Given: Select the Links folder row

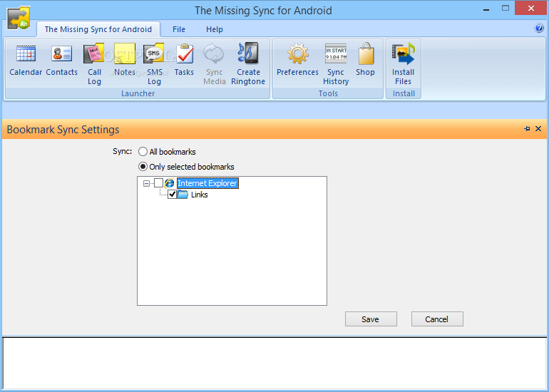Looking at the screenshot, I should click(199, 195).
